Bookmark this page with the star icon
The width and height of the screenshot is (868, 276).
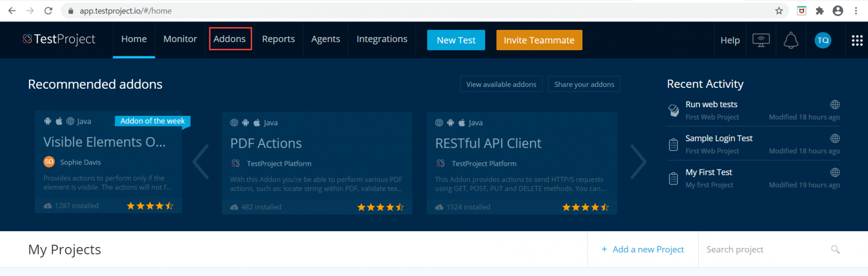pyautogui.click(x=779, y=11)
